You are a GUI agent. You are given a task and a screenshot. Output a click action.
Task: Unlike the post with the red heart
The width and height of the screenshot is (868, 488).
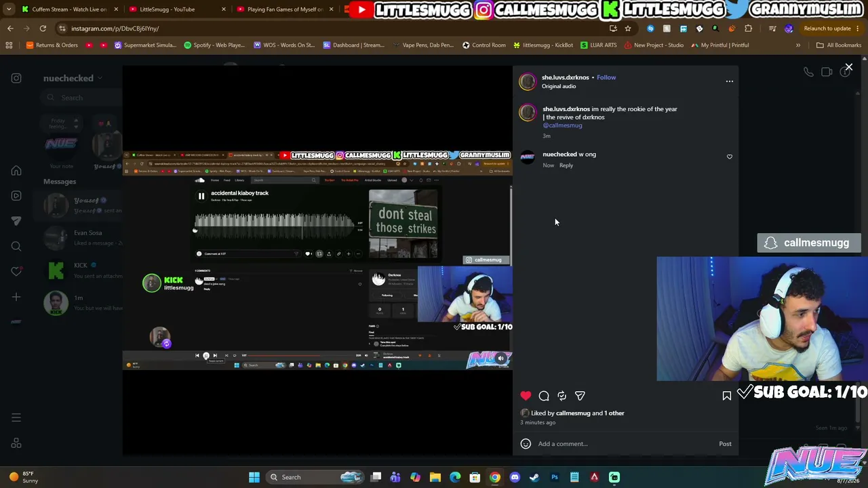pyautogui.click(x=526, y=396)
